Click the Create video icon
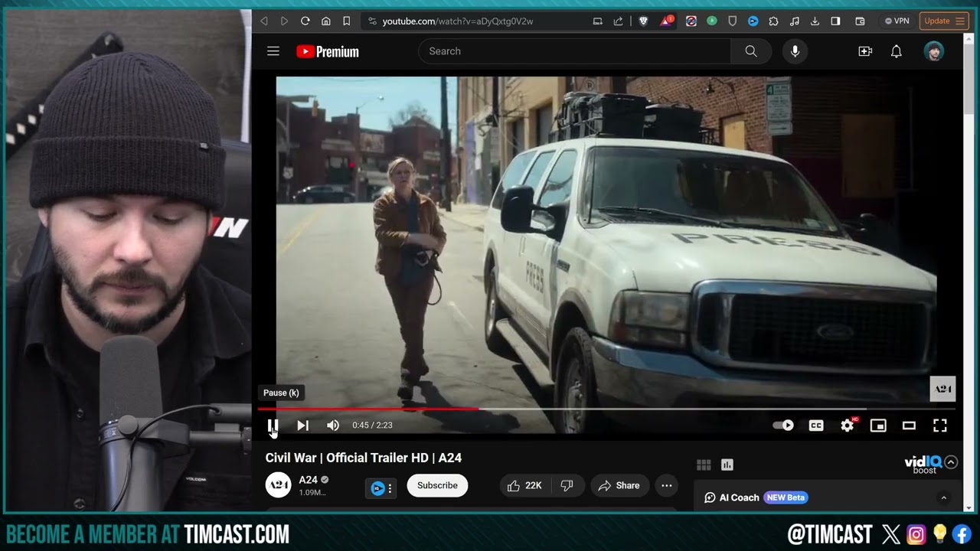 coord(865,51)
